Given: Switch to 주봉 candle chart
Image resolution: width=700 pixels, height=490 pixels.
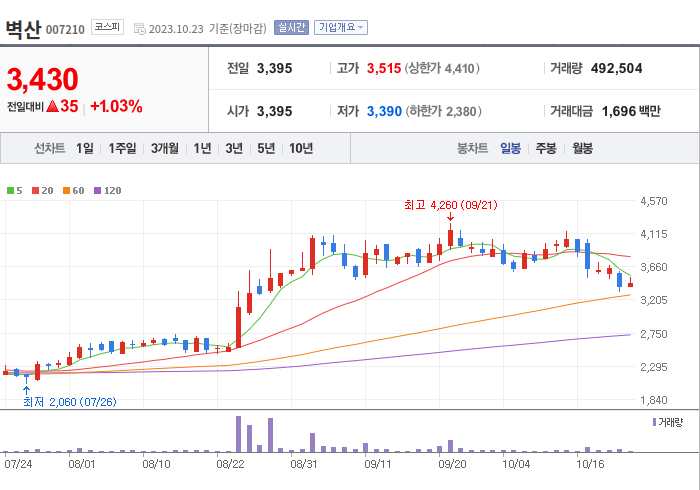Looking at the screenshot, I should click(546, 148).
